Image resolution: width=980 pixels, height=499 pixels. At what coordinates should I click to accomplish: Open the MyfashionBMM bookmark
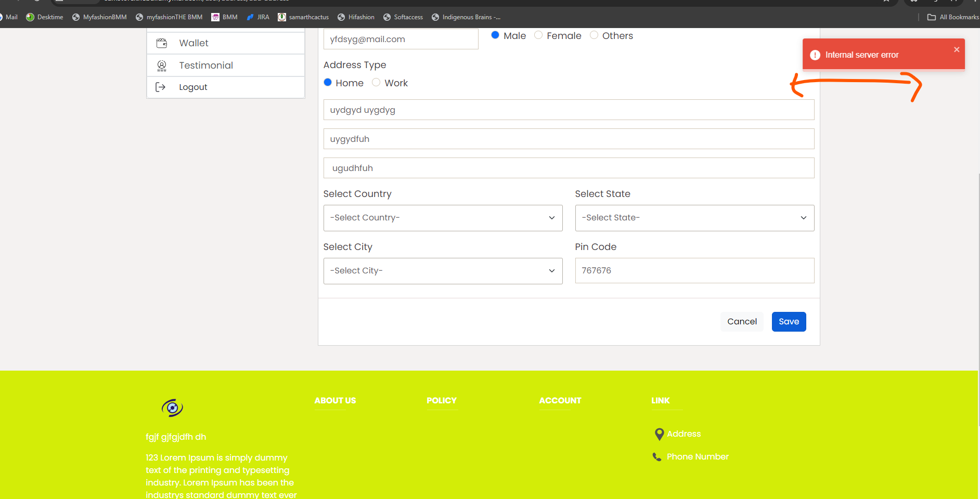click(x=99, y=17)
